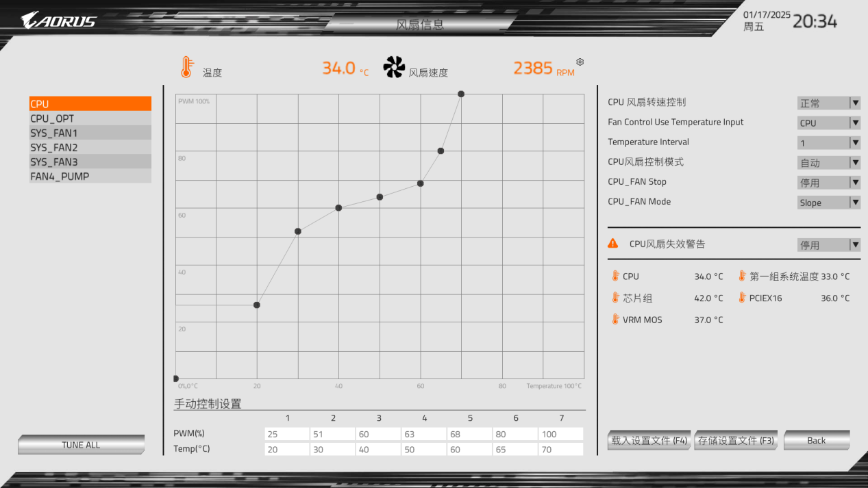Screen dimensions: 868x488
Task: Click the thermometer icon next to VRM MOS
Action: click(x=615, y=319)
